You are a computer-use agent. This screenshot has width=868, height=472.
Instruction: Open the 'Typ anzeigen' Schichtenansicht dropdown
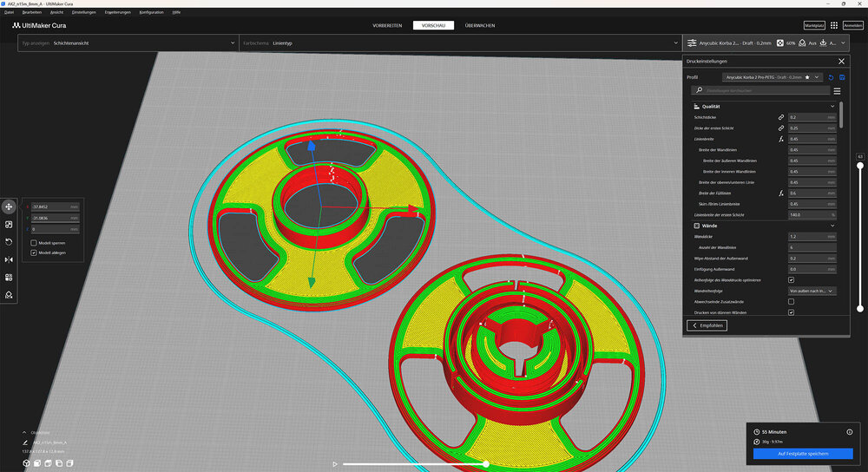click(x=128, y=43)
